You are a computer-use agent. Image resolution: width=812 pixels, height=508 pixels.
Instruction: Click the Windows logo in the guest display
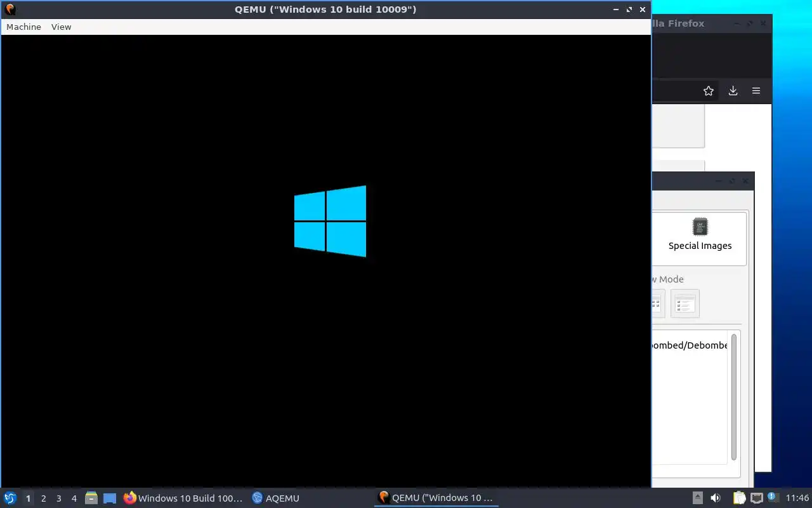[x=330, y=221]
